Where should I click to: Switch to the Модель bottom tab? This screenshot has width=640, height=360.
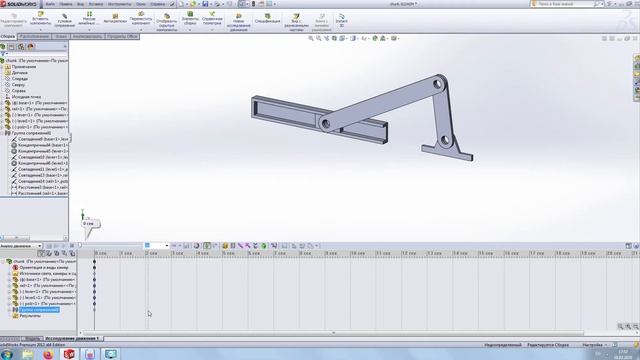[x=32, y=339]
